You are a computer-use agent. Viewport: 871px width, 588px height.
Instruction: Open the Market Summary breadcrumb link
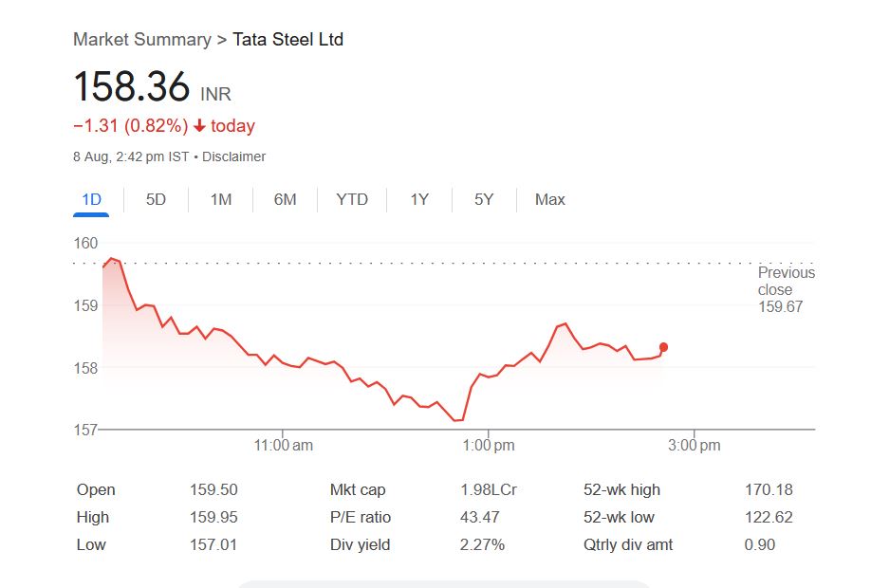[141, 40]
